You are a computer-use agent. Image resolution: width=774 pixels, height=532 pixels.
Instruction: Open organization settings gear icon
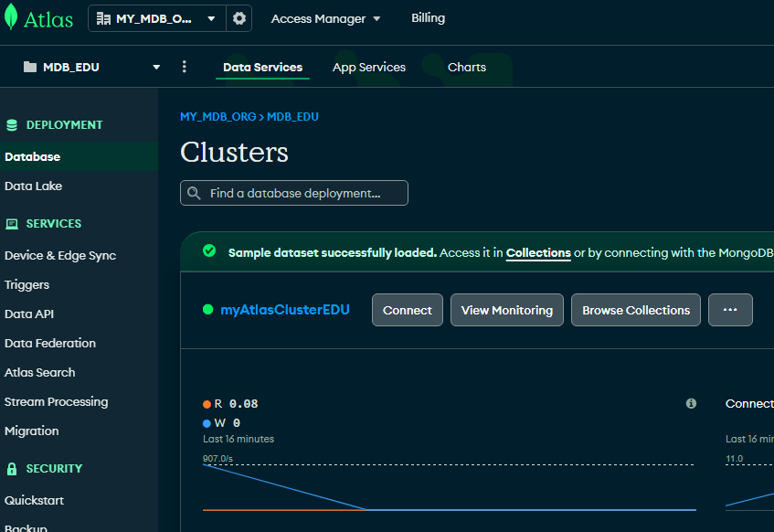pyautogui.click(x=239, y=18)
